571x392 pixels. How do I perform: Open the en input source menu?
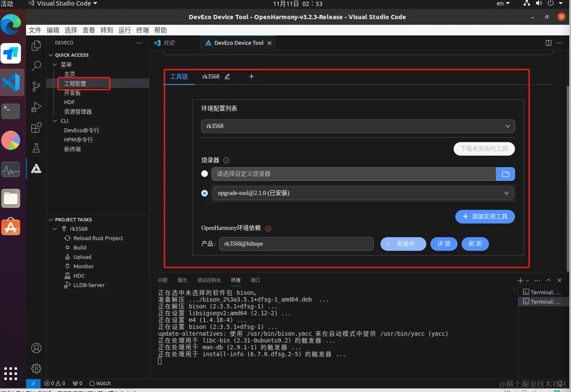tap(503, 3)
